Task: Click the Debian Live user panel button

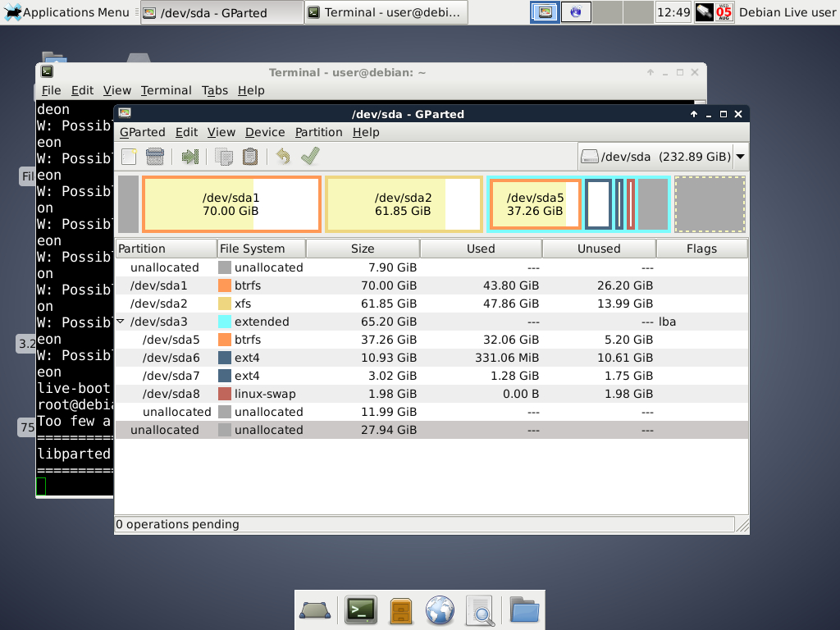Action: (787, 11)
